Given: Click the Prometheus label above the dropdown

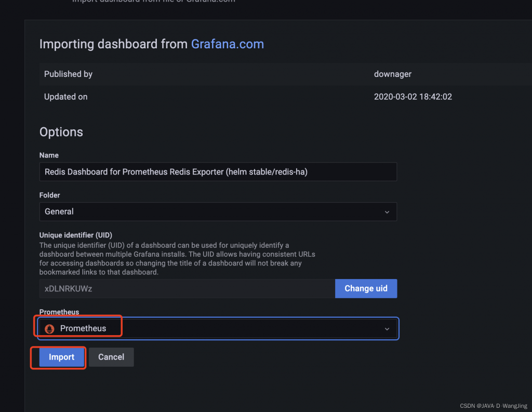Looking at the screenshot, I should [59, 312].
